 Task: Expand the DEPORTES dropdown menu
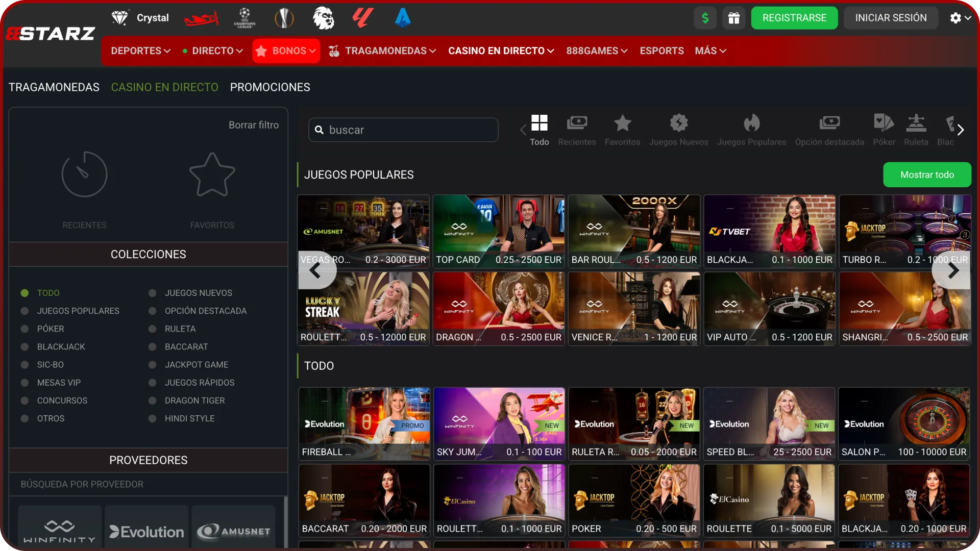click(140, 51)
